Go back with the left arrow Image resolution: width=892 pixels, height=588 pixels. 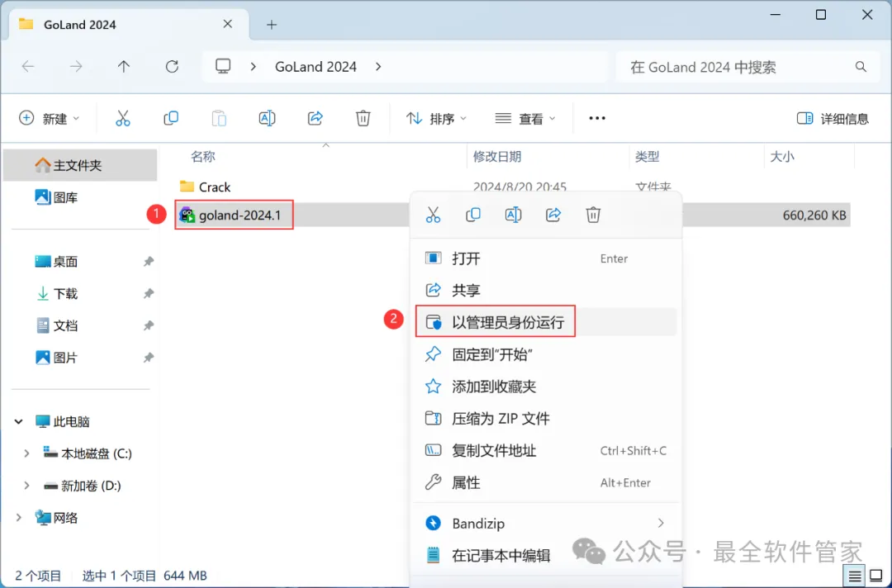click(28, 67)
